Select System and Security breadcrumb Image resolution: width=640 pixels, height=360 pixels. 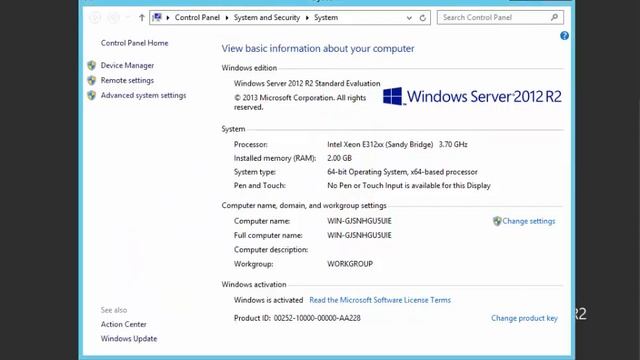point(267,18)
